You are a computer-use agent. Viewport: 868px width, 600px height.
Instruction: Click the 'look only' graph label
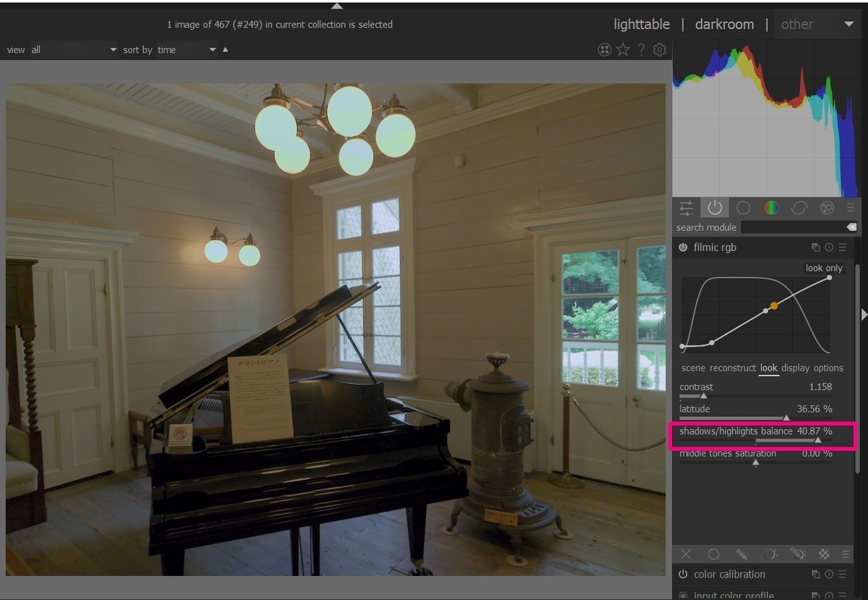[x=824, y=268]
